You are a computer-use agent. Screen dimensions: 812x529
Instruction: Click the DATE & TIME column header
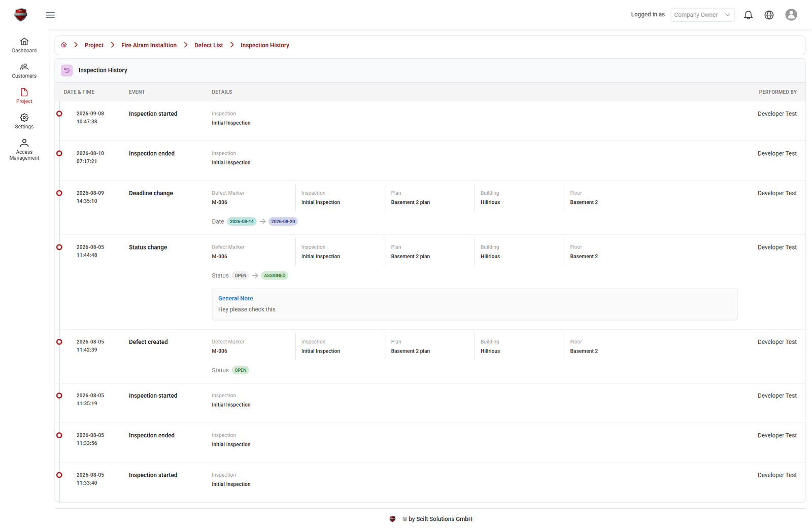(x=79, y=92)
